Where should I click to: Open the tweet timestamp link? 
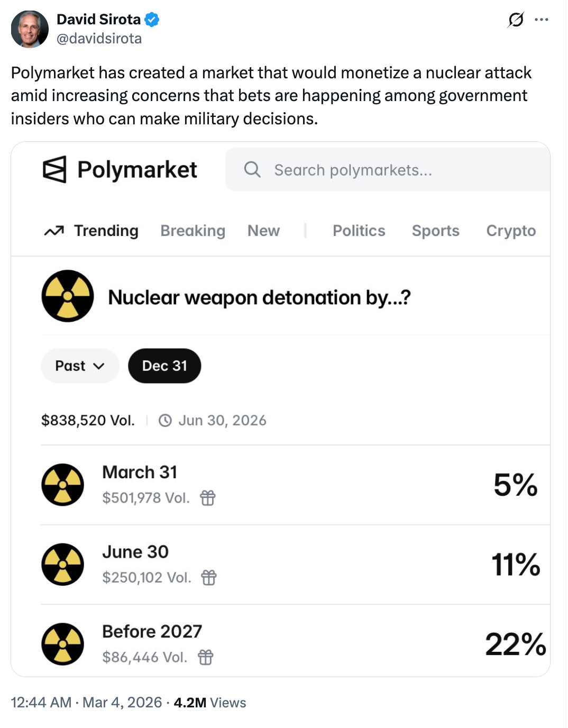coord(86,703)
